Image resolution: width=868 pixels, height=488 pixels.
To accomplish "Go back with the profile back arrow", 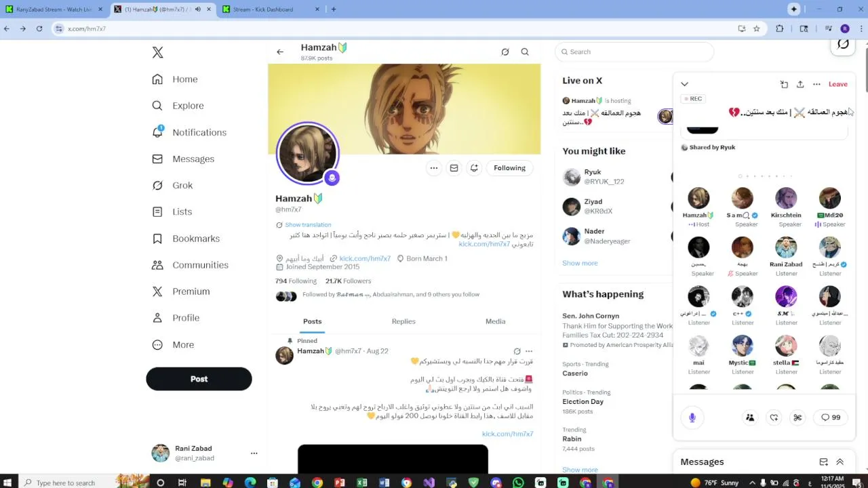I will 280,52.
